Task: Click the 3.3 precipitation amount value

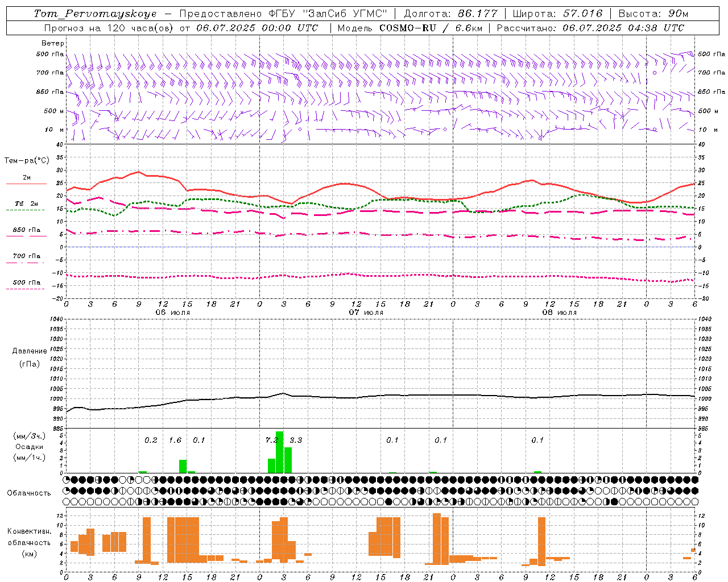Action: click(296, 440)
